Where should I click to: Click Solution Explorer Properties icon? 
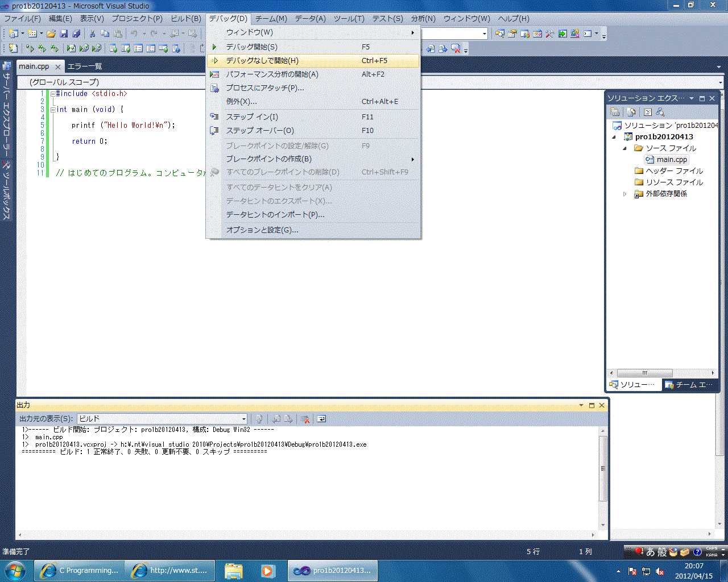point(615,112)
